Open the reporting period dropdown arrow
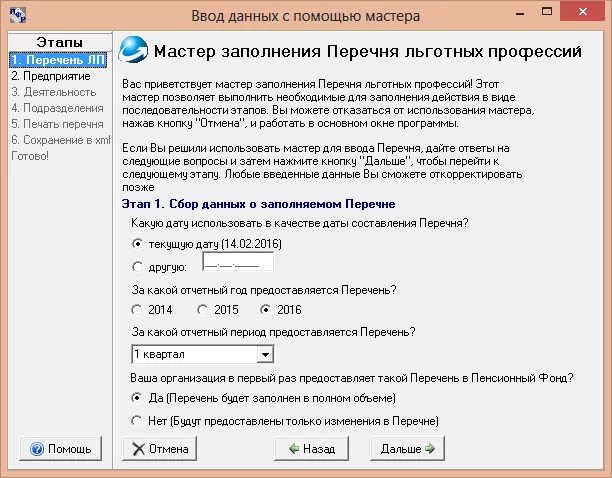The width and height of the screenshot is (612, 478). coord(265,355)
